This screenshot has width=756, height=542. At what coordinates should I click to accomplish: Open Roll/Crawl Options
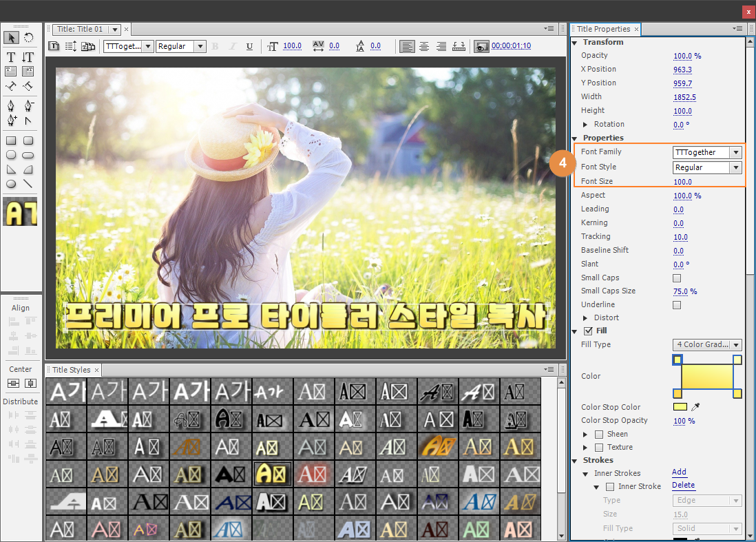click(71, 46)
